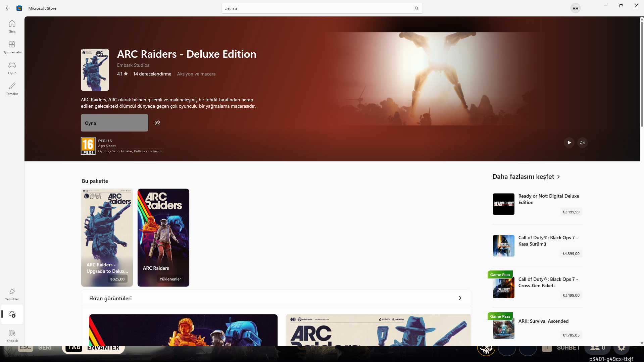
Task: Click the Black Ops 7 Cross-Gen thumbnail
Action: [x=503, y=288]
